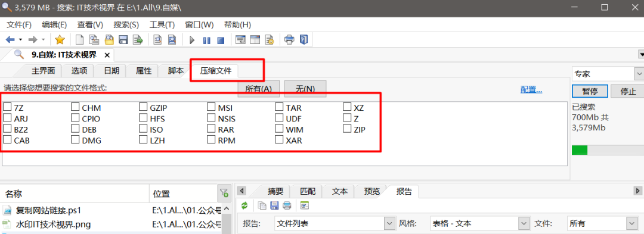The height and width of the screenshot is (234, 644).
Task: Click the window-with-arrow toolbar icon
Action: 240,40
